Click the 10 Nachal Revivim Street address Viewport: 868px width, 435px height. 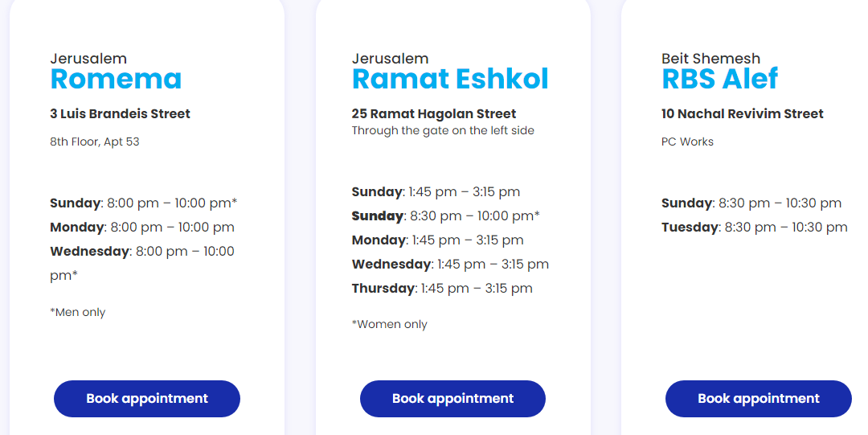click(x=742, y=114)
